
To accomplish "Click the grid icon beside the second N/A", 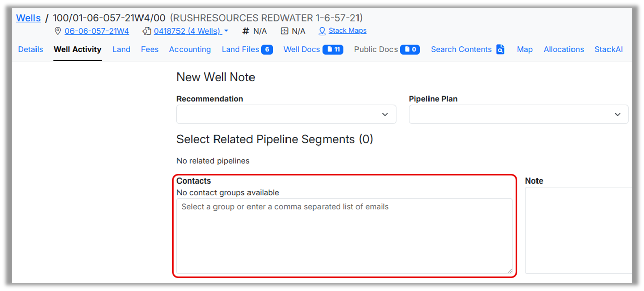I will click(x=284, y=31).
